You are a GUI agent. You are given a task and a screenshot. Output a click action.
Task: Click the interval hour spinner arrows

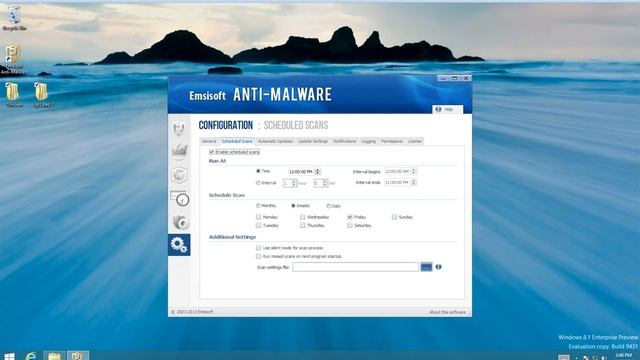294,183
